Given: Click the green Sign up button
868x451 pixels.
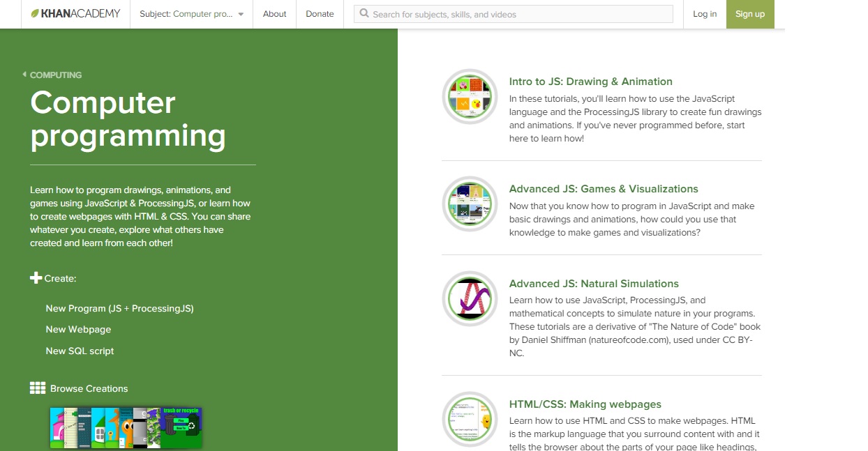Looking at the screenshot, I should pos(750,14).
